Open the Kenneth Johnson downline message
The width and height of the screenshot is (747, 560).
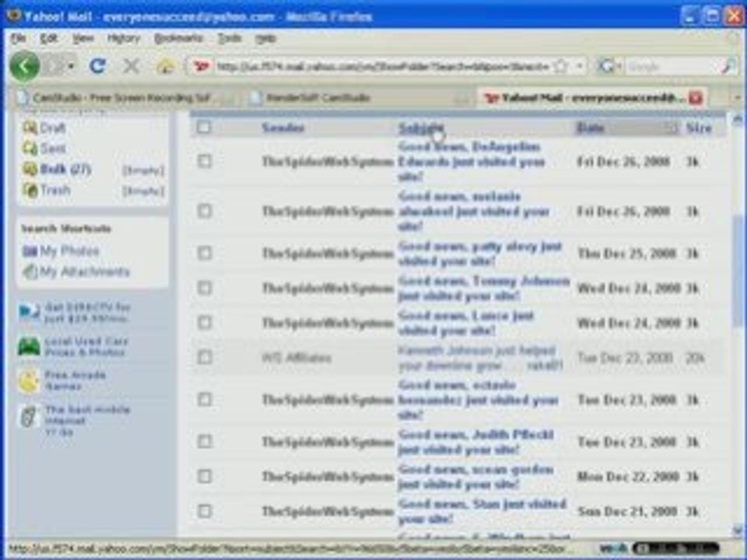pyautogui.click(x=480, y=358)
